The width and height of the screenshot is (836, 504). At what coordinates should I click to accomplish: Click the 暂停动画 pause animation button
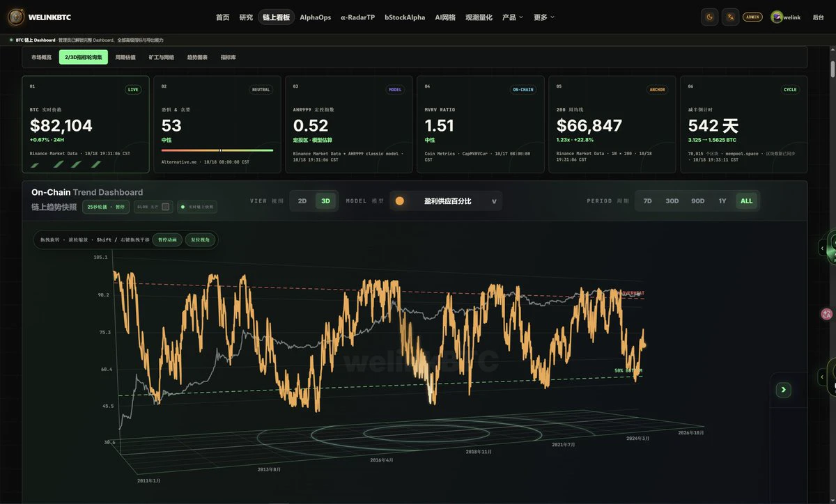[x=167, y=239]
